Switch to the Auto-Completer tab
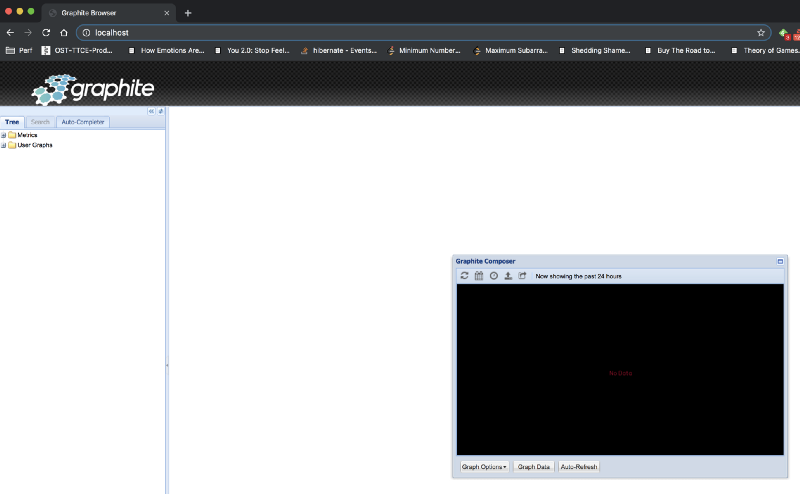 83,122
